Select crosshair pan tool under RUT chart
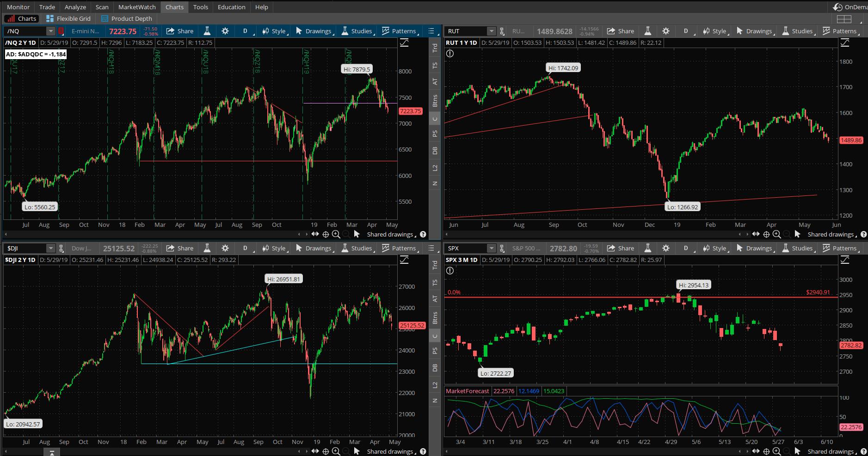The image size is (868, 456). (x=766, y=234)
